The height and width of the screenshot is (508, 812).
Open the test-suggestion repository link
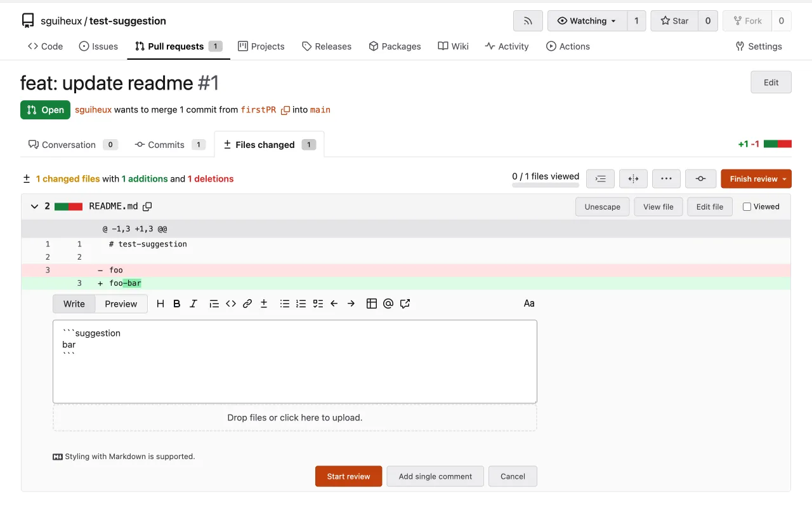tap(128, 21)
